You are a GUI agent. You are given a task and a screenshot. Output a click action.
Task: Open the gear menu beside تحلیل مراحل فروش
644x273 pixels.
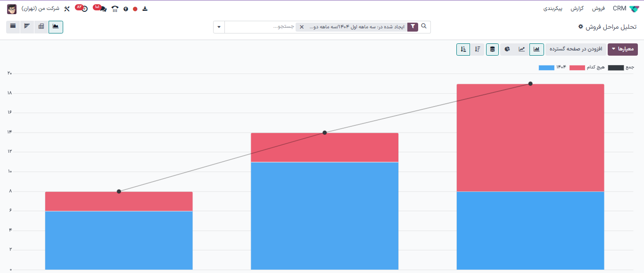click(x=581, y=27)
